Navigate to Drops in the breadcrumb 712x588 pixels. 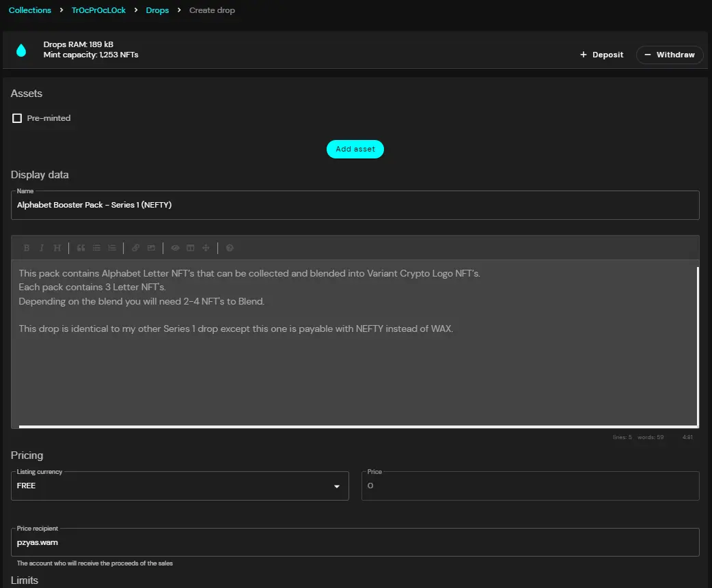click(157, 10)
